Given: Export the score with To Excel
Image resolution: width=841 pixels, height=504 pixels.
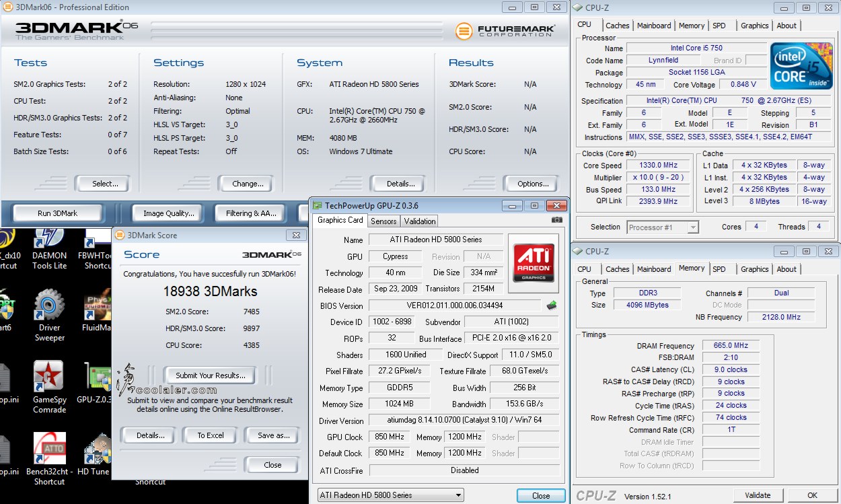Looking at the screenshot, I should point(211,435).
